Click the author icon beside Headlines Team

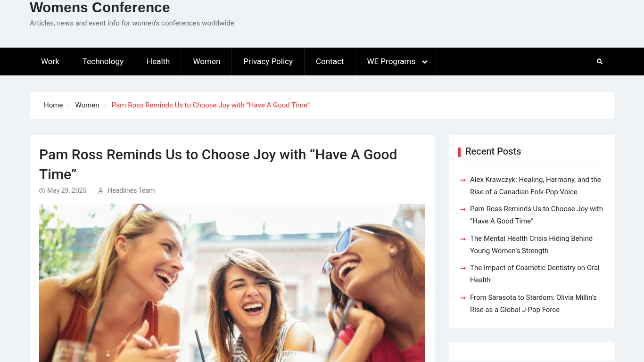click(x=100, y=191)
